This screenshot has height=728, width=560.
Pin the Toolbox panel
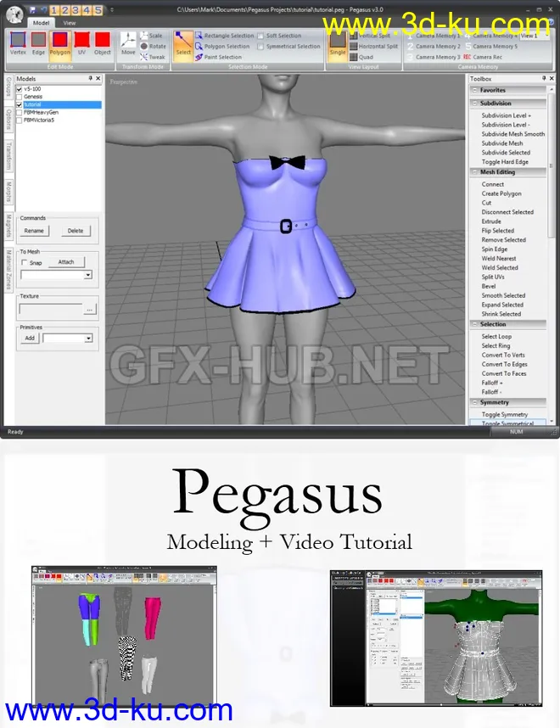point(544,78)
